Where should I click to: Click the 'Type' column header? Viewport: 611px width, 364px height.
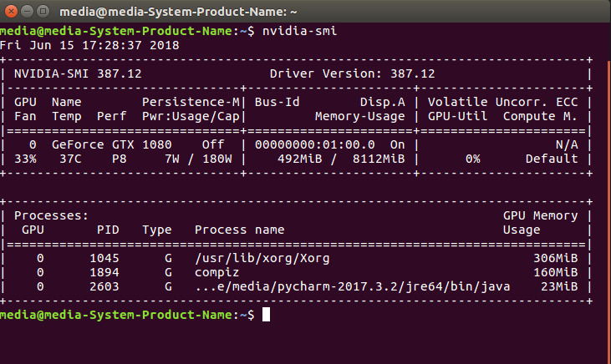pos(156,230)
